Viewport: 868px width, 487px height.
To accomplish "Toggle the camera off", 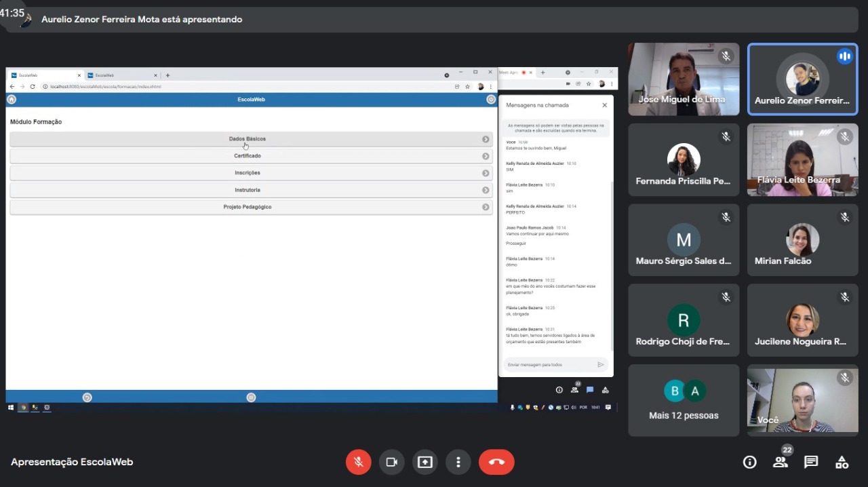I will click(x=391, y=462).
